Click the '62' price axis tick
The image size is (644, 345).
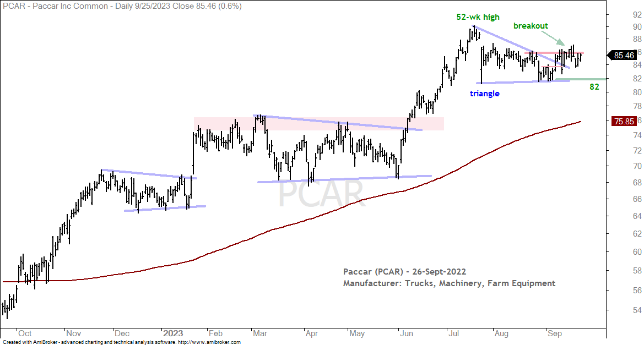click(637, 234)
